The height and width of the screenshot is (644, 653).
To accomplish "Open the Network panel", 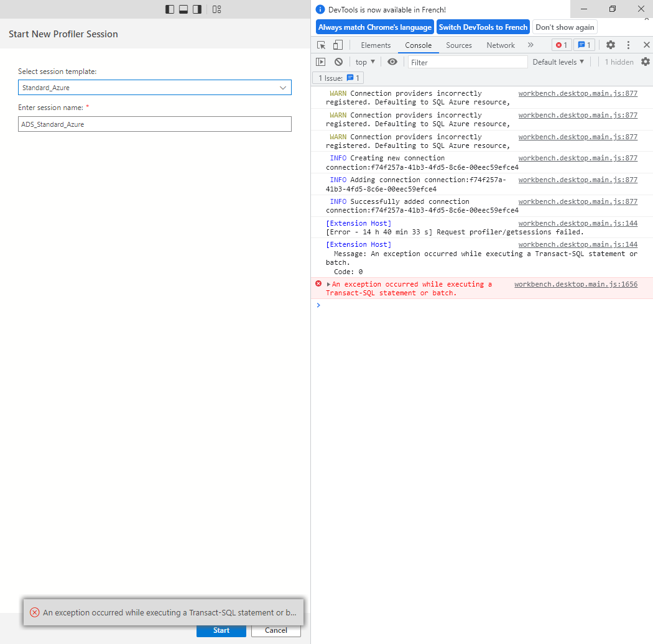I will point(501,45).
